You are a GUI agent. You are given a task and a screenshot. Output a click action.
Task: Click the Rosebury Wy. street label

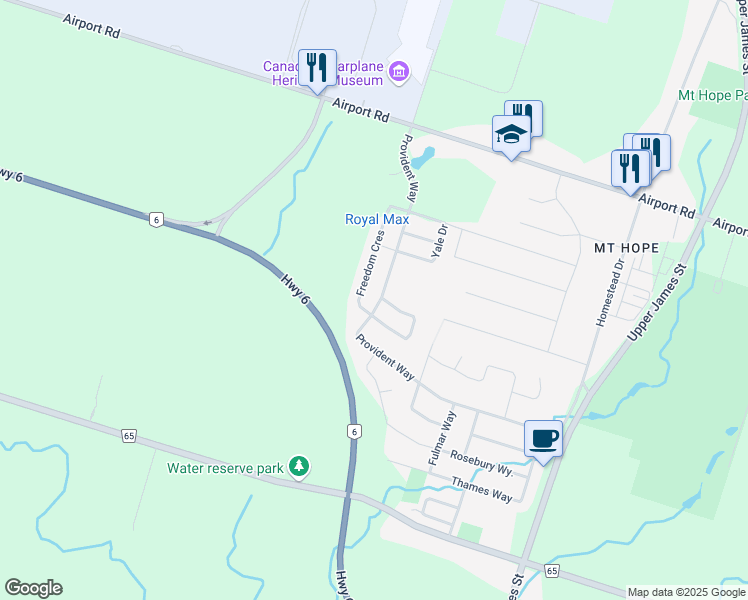tap(482, 463)
